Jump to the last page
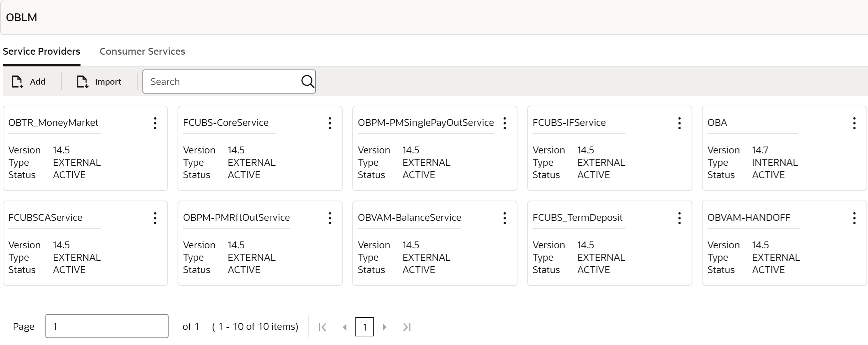 tap(407, 327)
